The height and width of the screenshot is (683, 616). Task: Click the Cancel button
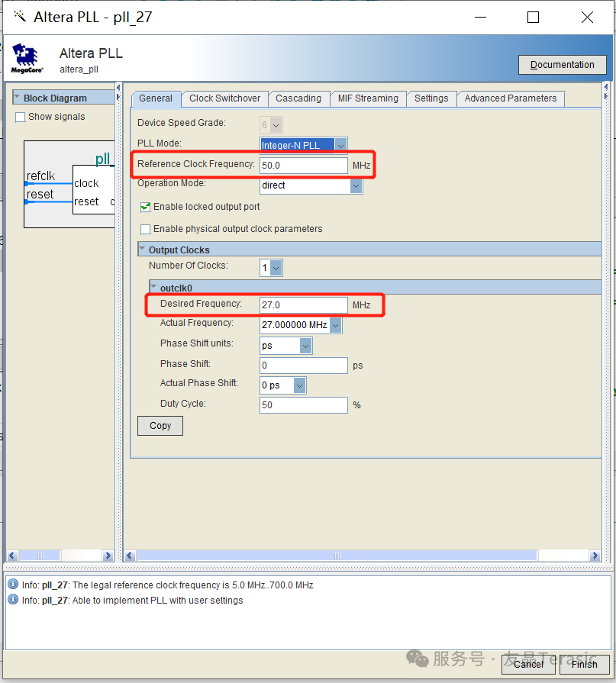(x=528, y=664)
